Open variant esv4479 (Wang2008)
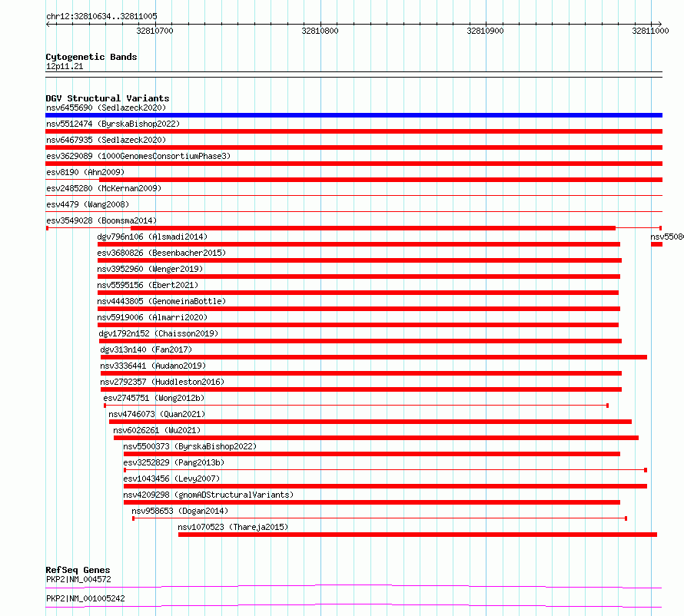The image size is (684, 616). click(x=88, y=204)
